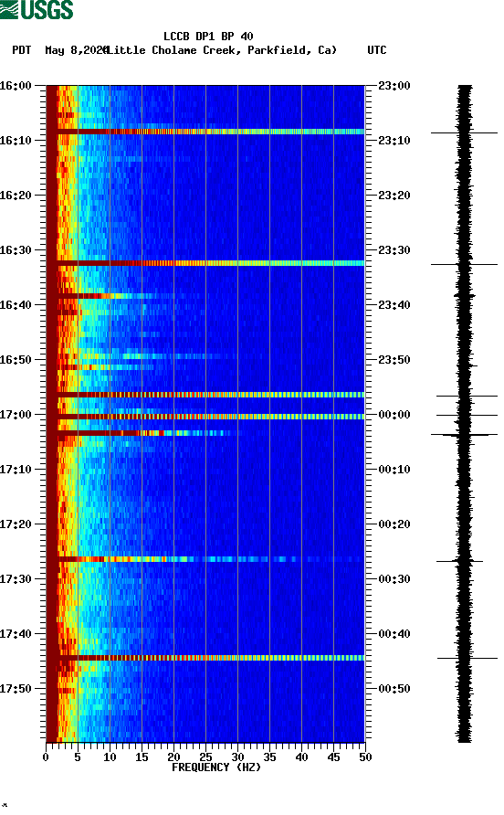
Task: Click the 0 Hz frequency tick label
Action: pyautogui.click(x=46, y=757)
